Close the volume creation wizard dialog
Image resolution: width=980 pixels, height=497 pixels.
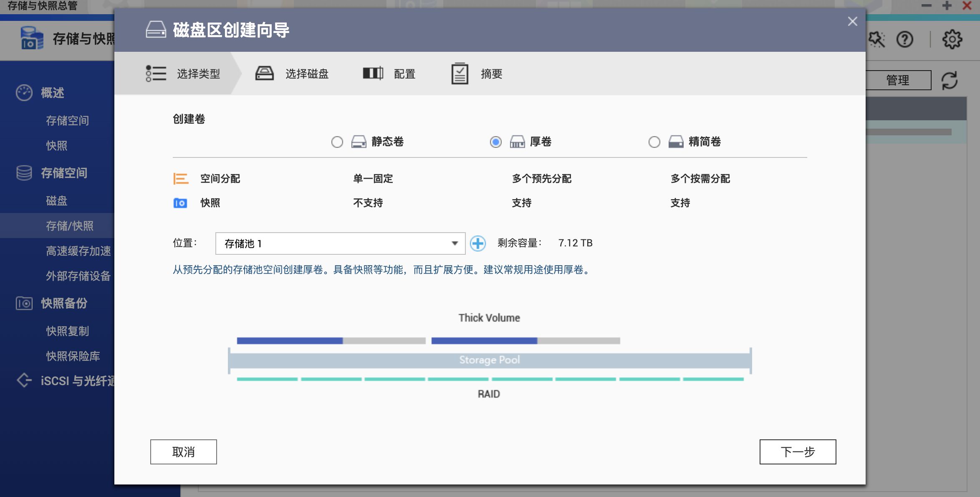[x=852, y=22]
